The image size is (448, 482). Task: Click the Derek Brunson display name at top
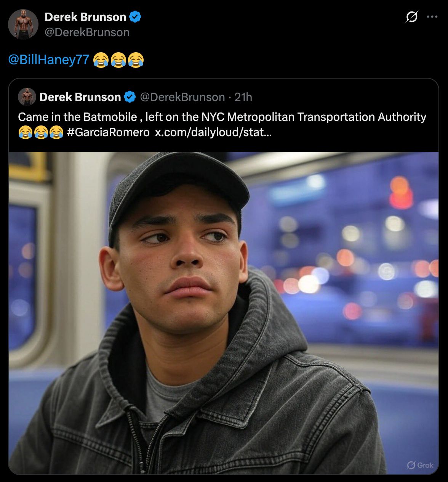point(85,17)
